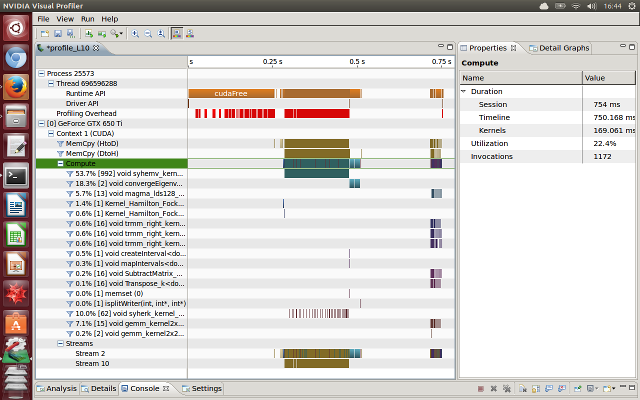Close the profile_L10 tab
640x400 pixels.
(x=96, y=48)
